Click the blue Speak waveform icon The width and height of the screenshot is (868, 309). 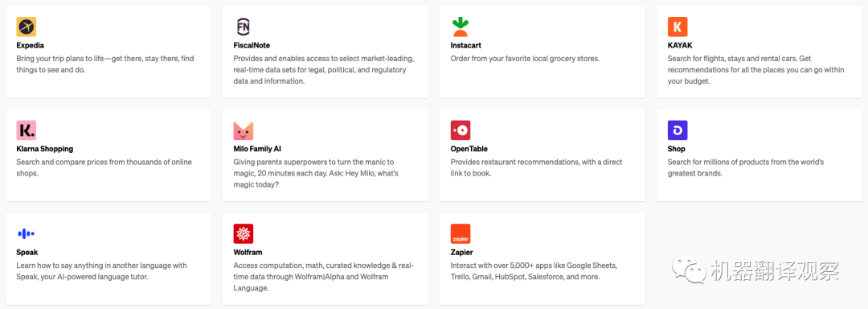click(26, 233)
